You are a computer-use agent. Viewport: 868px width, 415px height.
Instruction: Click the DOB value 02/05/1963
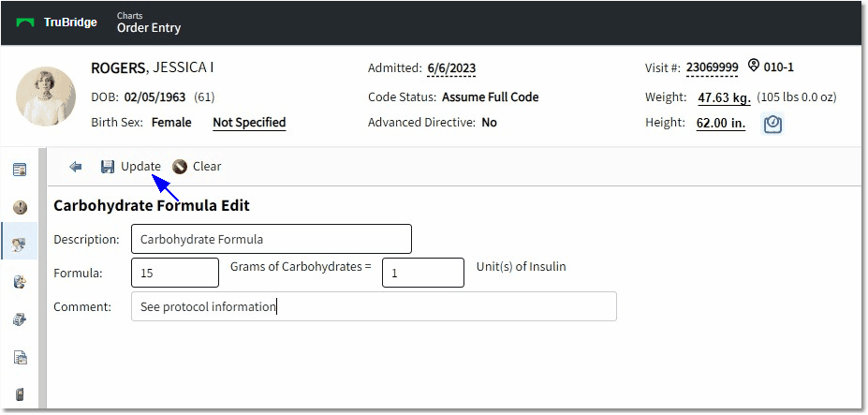pyautogui.click(x=154, y=97)
